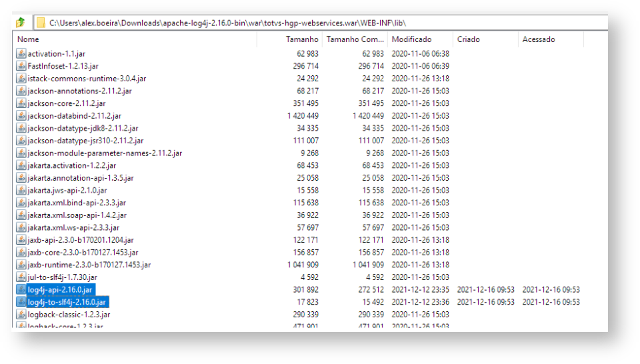Click jar icon of FastInfoset-1.2.13.jar
Image resolution: width=640 pixels, height=364 pixels.
(x=21, y=66)
